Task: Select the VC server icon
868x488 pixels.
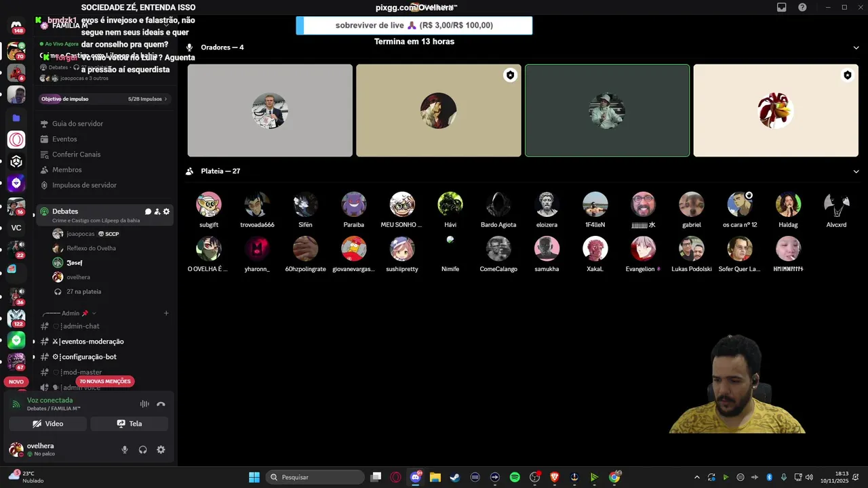Action: click(x=16, y=228)
